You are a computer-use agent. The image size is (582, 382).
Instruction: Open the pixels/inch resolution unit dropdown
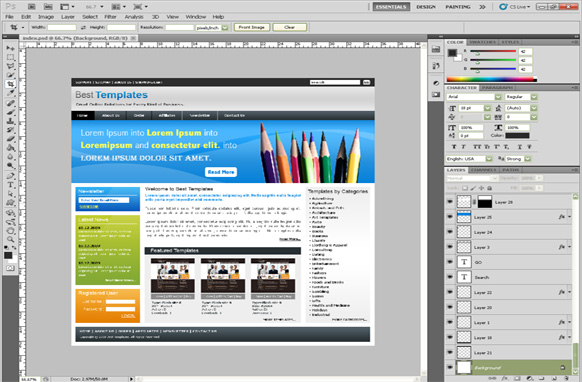225,27
